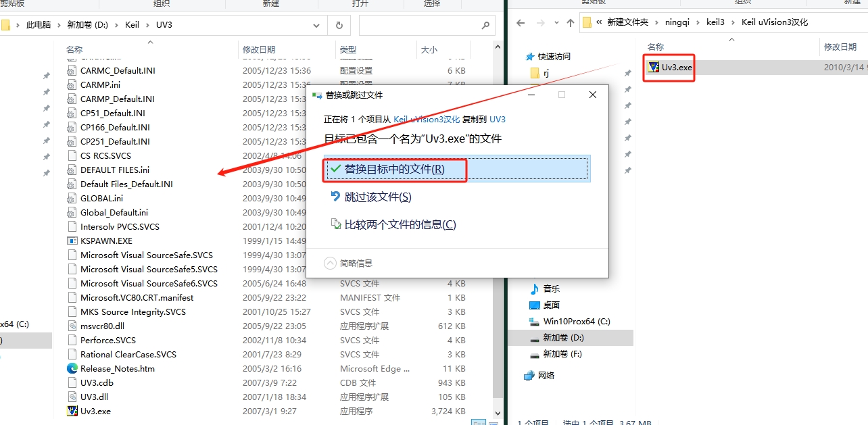Click 新加卷 (D:) in the left breadcrumb path

coord(87,25)
